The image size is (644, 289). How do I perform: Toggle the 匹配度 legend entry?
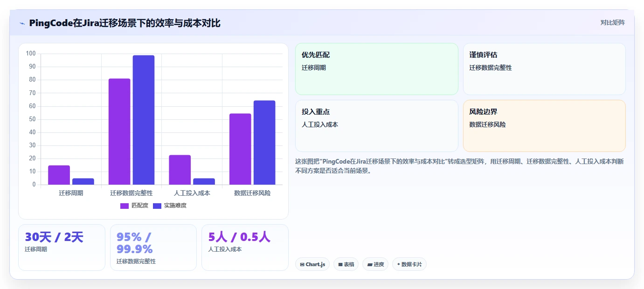[134, 206]
